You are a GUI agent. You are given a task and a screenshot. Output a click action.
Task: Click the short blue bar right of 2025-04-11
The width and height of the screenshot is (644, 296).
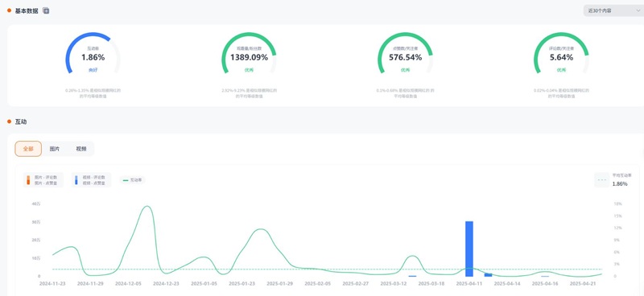click(x=488, y=274)
